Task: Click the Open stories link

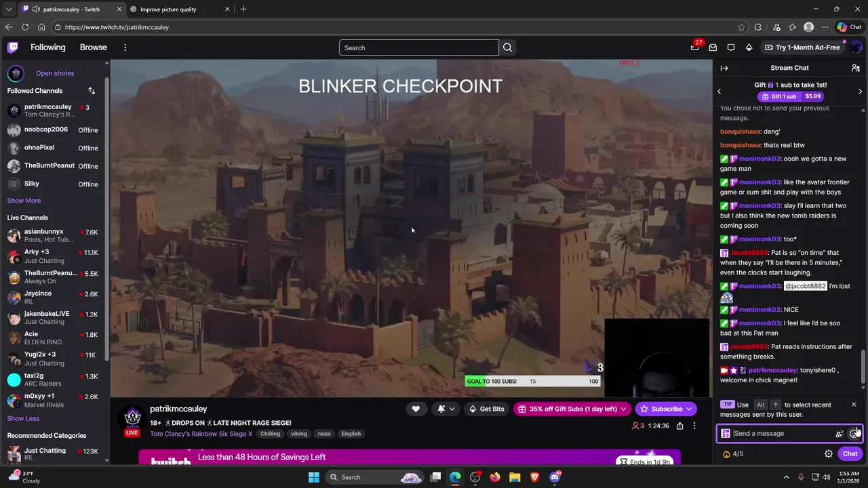Action: click(55, 73)
